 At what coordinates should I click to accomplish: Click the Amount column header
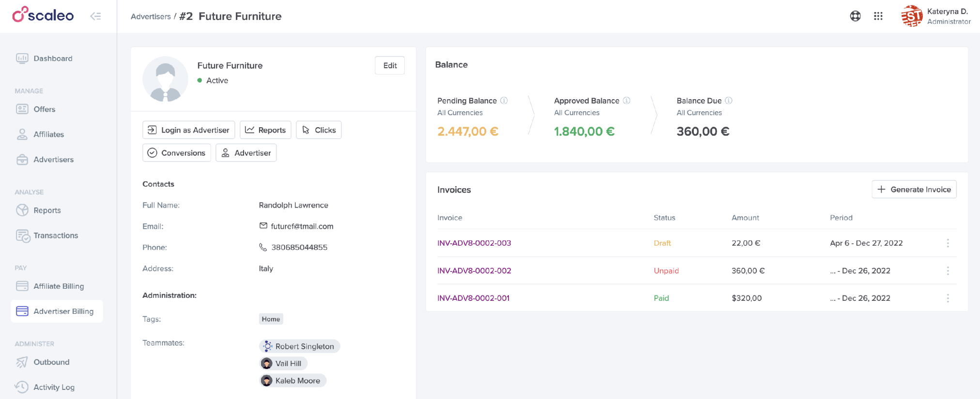(x=745, y=218)
